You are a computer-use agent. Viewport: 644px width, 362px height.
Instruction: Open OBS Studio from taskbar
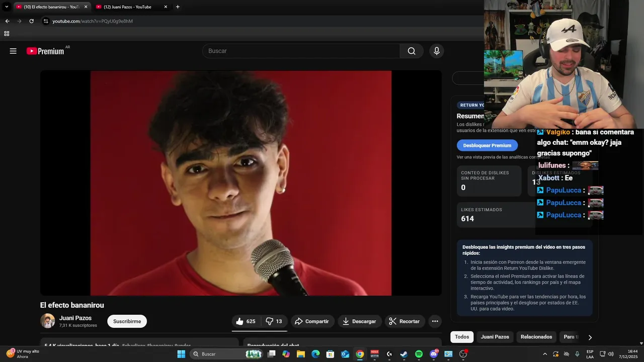(463, 354)
